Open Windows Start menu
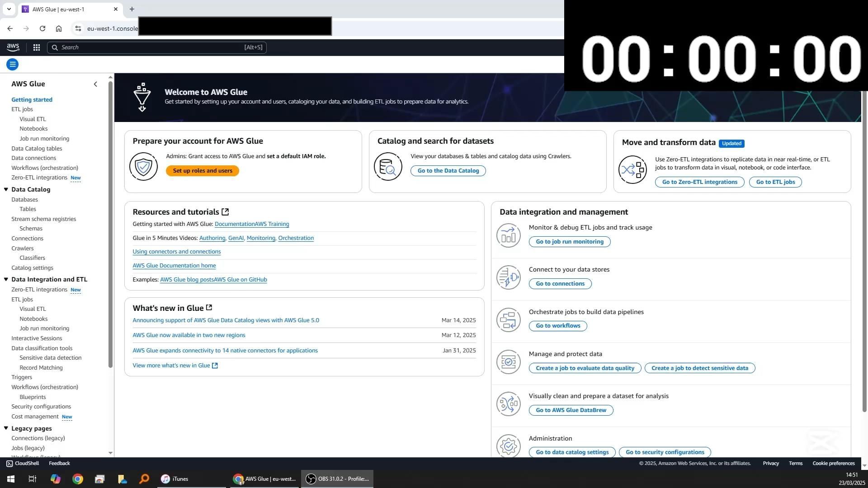 point(10,479)
